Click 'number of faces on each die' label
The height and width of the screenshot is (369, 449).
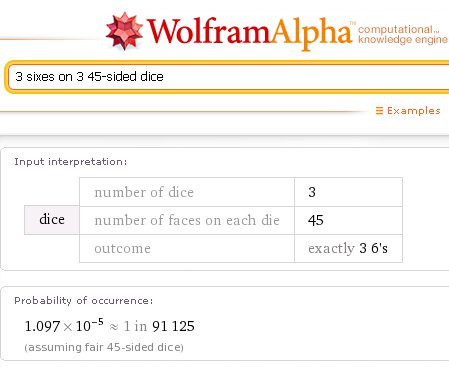point(187,220)
